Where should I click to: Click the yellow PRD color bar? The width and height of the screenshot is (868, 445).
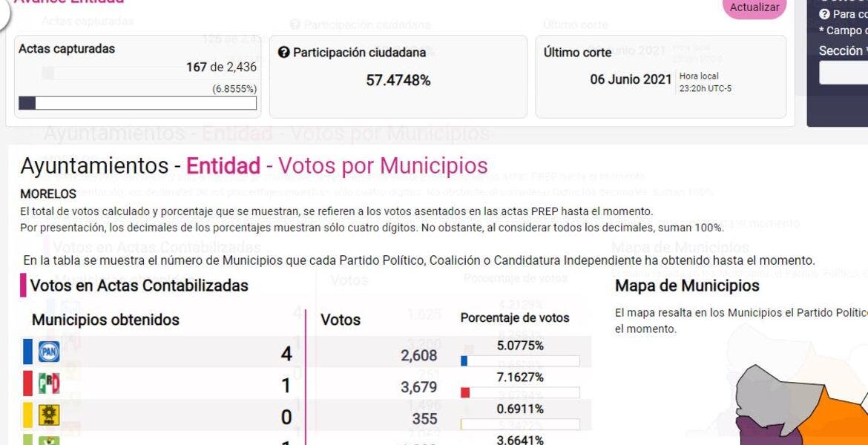coord(28,415)
